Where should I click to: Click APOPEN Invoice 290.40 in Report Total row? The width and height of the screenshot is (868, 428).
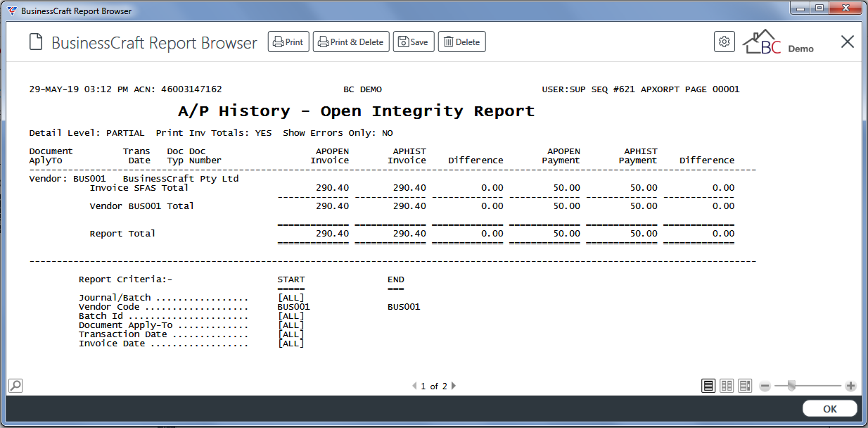333,234
